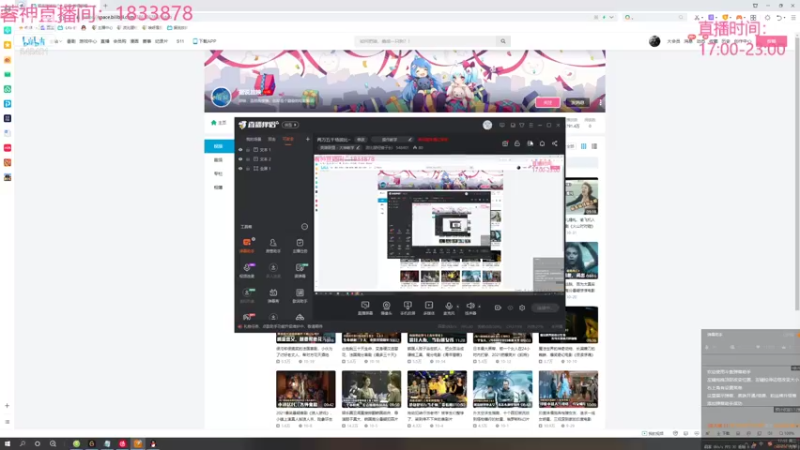Open the mode dropdown pill beside the streaming app logo
This screenshot has width=800, height=450.
(291, 125)
